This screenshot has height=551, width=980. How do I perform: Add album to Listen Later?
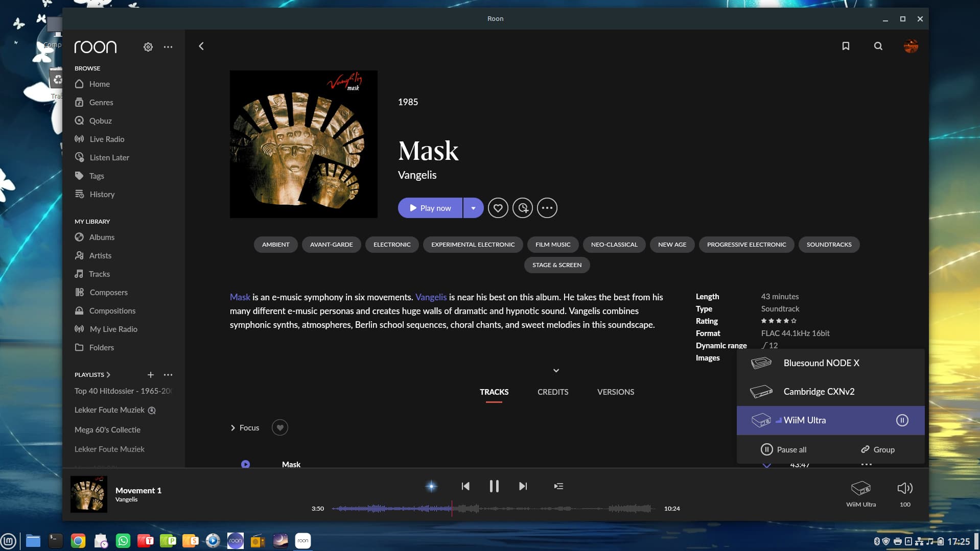523,208
